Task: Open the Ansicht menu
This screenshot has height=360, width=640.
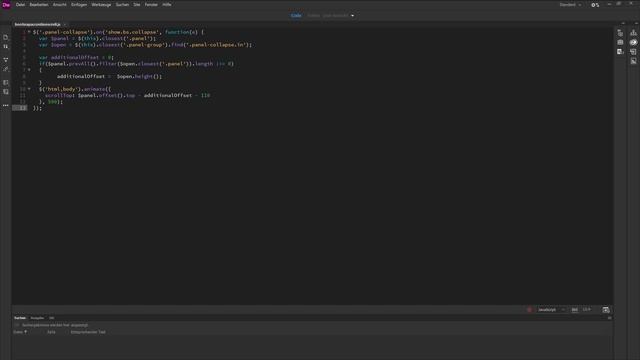Action: tap(60, 4)
